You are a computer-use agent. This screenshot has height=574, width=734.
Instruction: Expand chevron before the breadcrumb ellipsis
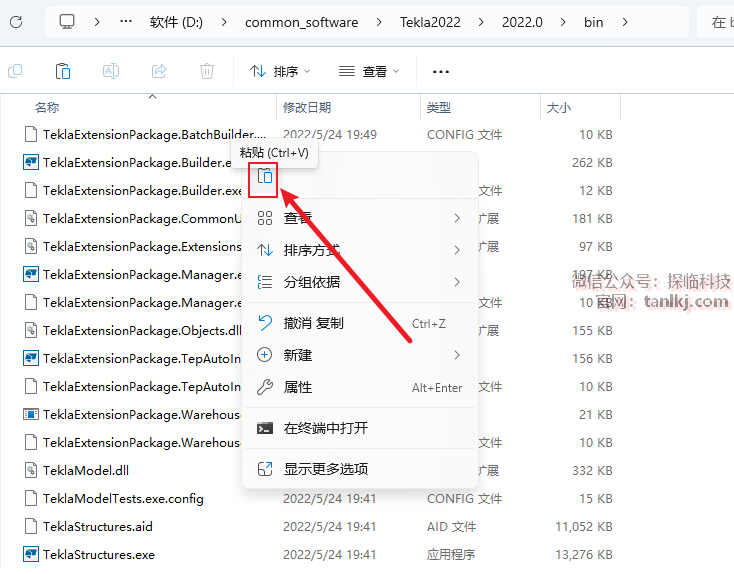click(x=97, y=22)
